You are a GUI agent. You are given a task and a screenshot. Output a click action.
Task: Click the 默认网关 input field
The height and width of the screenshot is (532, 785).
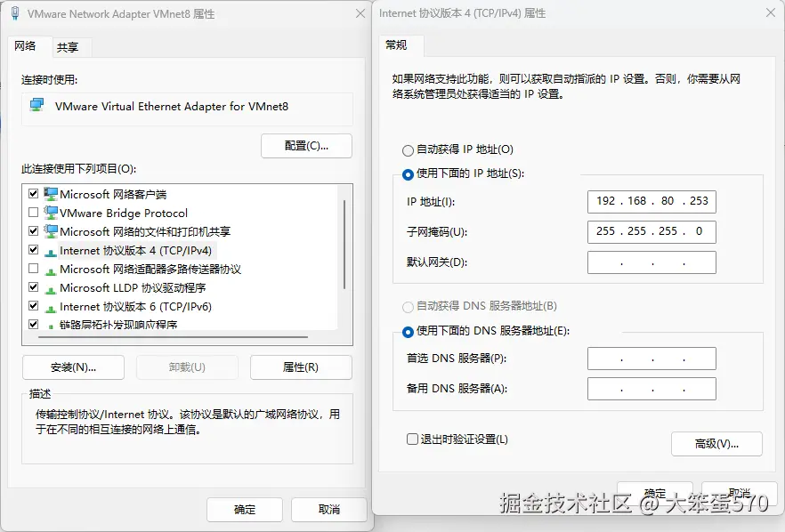tap(651, 262)
